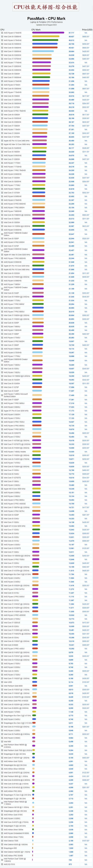Click the double-chevron icon for AMD Athlon PRO 3045B
This screenshot has width=93, height=868.
point(2,855)
